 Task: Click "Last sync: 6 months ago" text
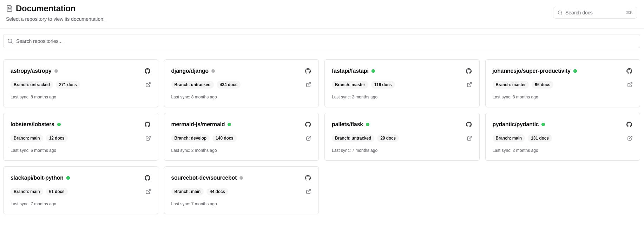point(33,150)
